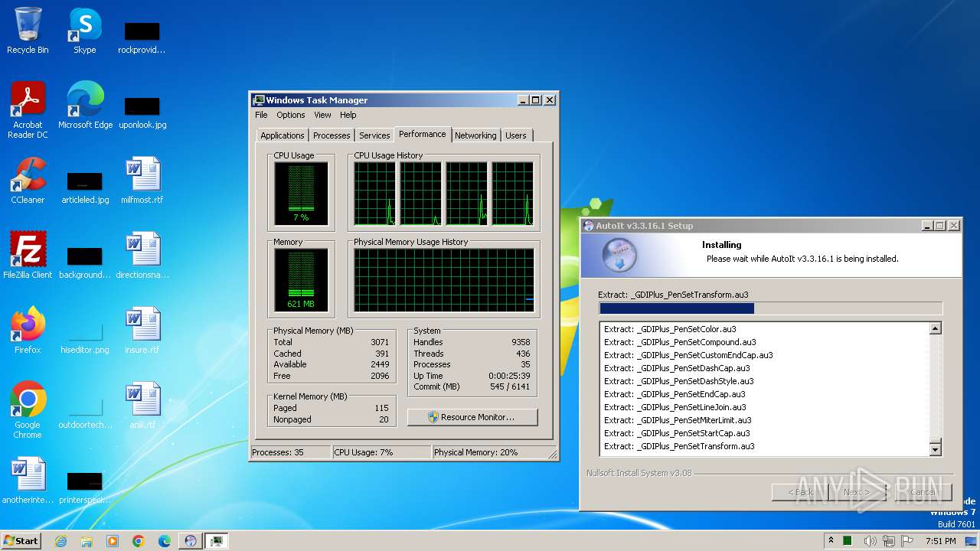
Task: Select the printerspec… file icon
Action: (85, 487)
